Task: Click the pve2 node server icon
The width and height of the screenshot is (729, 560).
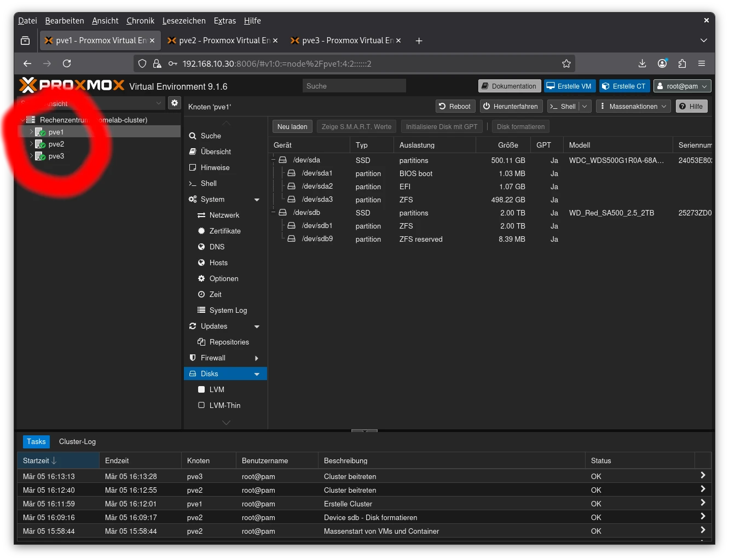Action: (x=40, y=144)
